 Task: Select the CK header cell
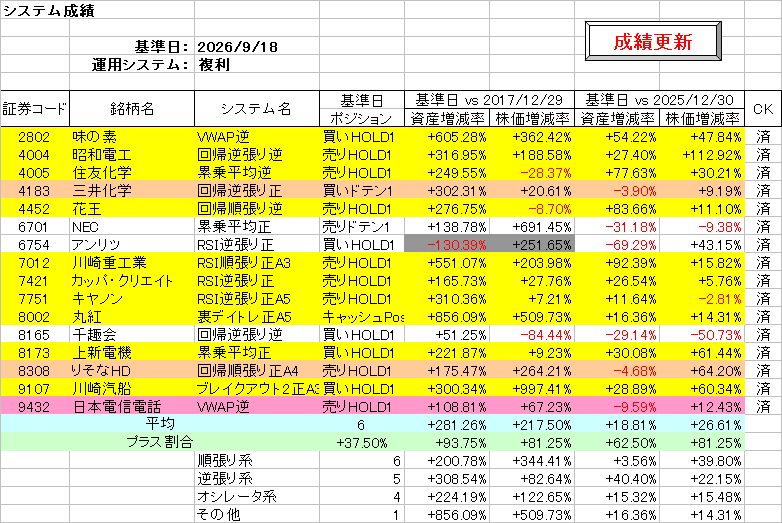tap(763, 109)
